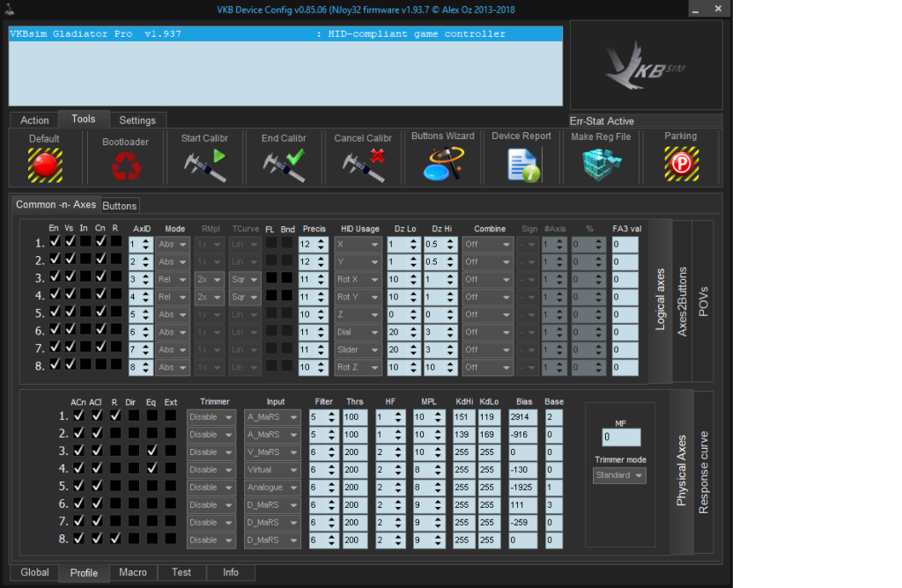Open the Test bottom tab
Viewport: 902px width, 588px height.
tap(181, 572)
